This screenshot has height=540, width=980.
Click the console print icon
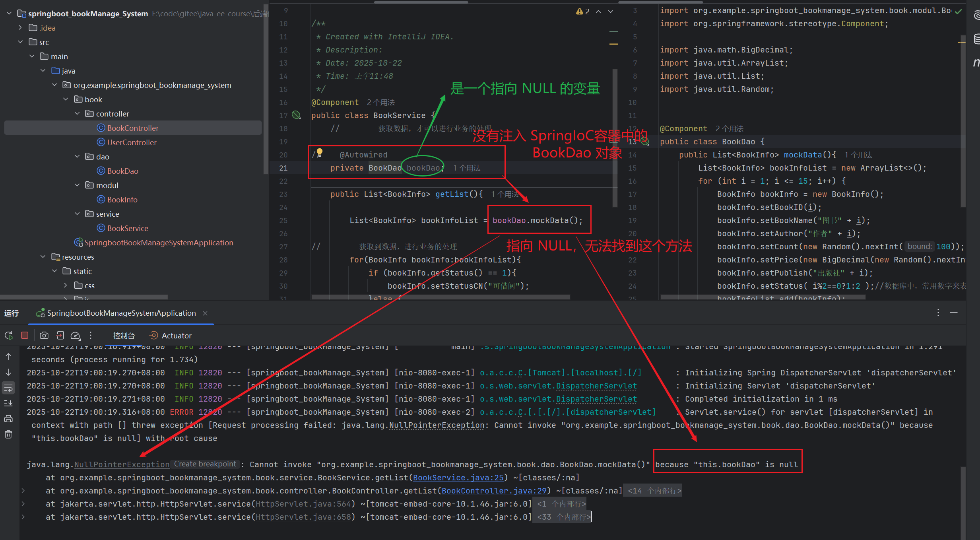pyautogui.click(x=8, y=419)
